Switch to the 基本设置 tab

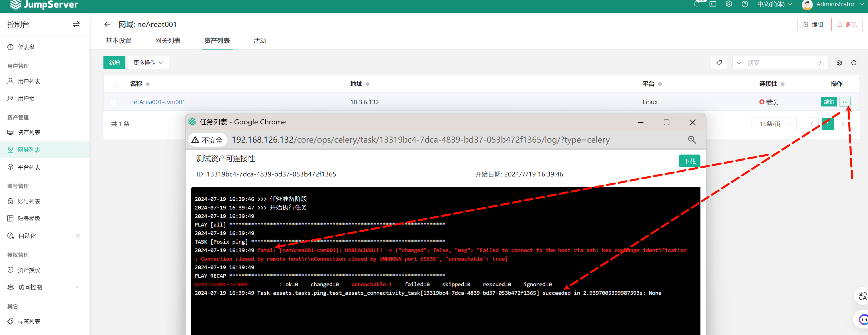point(118,41)
